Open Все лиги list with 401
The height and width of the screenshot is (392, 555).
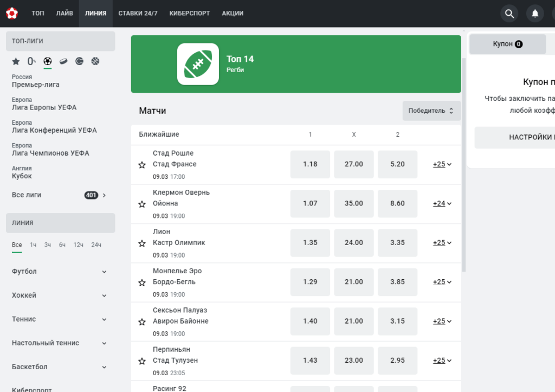point(59,195)
